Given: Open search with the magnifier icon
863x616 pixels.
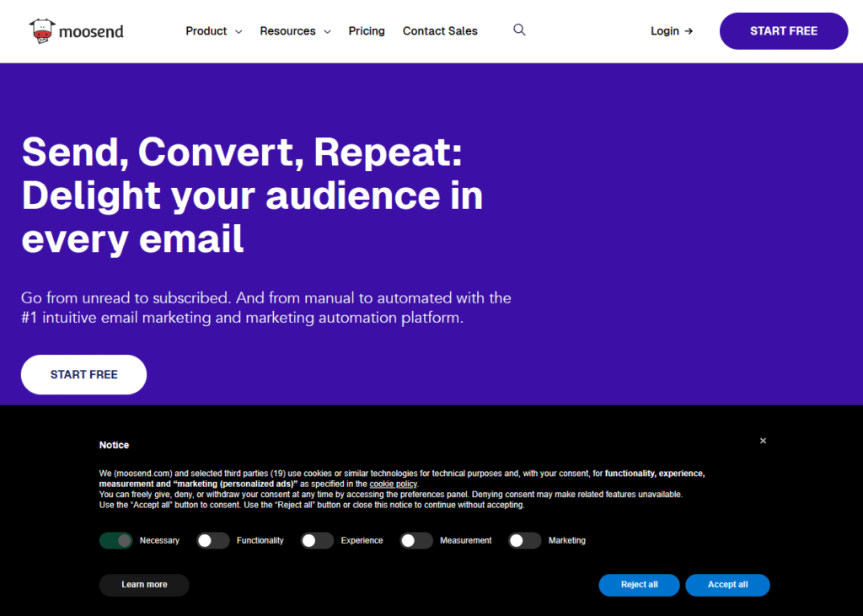Looking at the screenshot, I should coord(519,29).
